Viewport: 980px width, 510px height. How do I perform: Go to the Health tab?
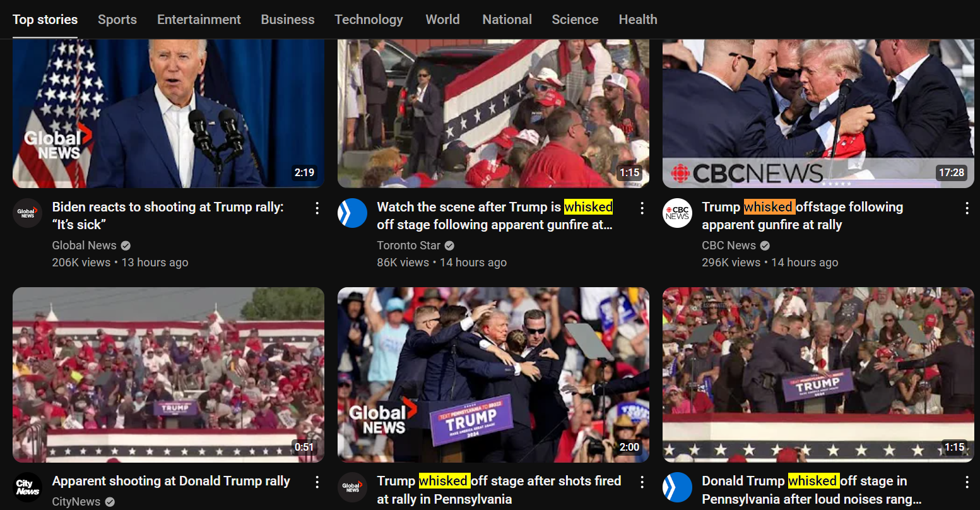click(x=638, y=20)
